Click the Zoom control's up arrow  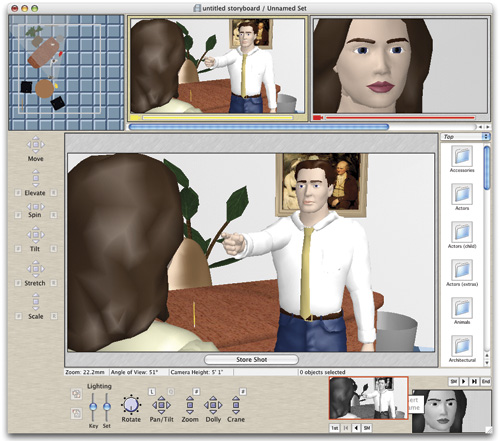(x=190, y=398)
